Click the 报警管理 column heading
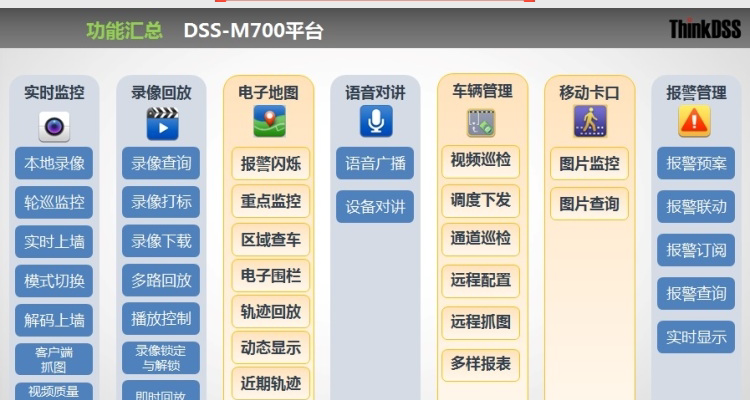 point(696,92)
